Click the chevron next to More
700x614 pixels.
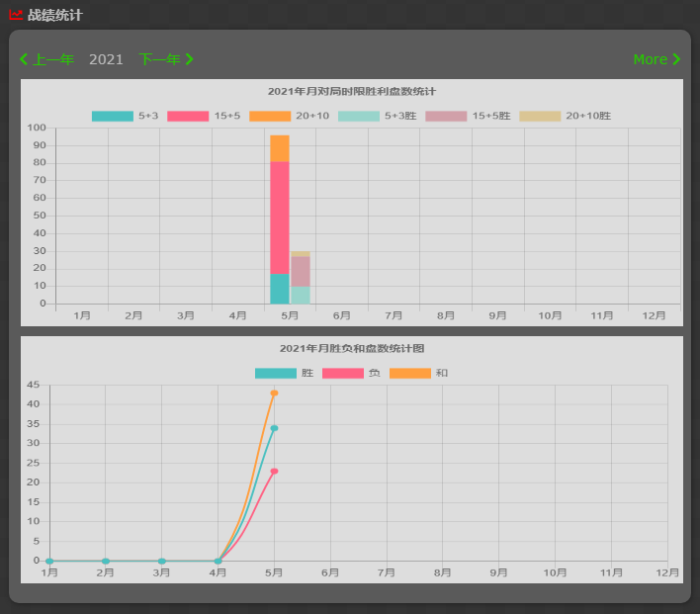click(676, 59)
